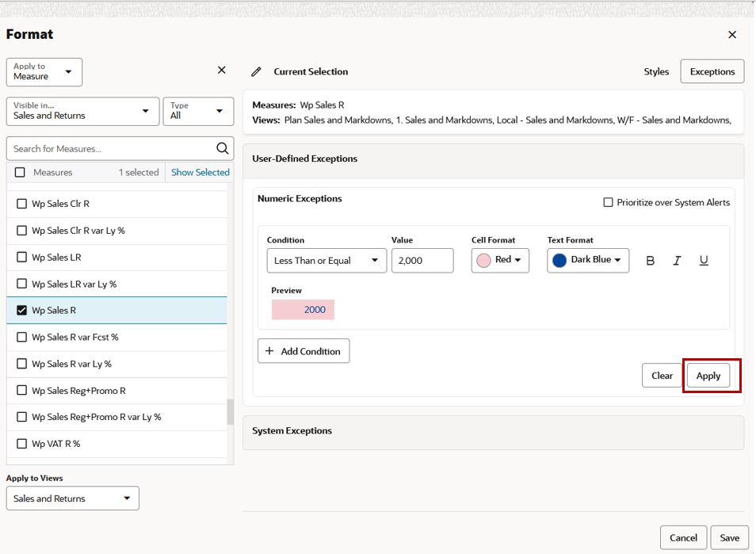This screenshot has height=554, width=756.
Task: Uncheck the Wp Sales R measure
Action: coord(21,311)
